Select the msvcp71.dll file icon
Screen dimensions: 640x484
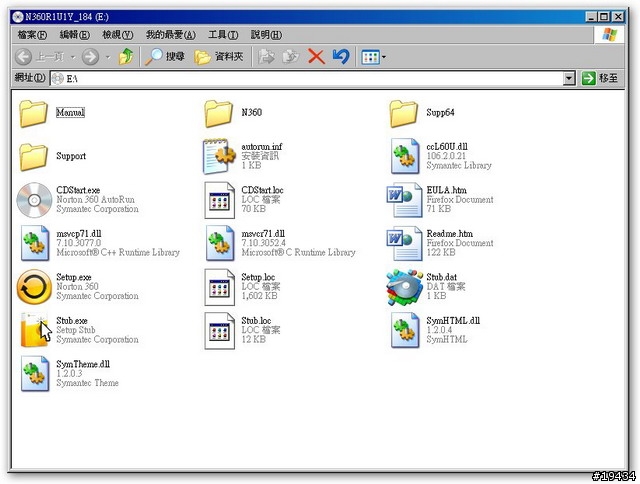tap(35, 243)
